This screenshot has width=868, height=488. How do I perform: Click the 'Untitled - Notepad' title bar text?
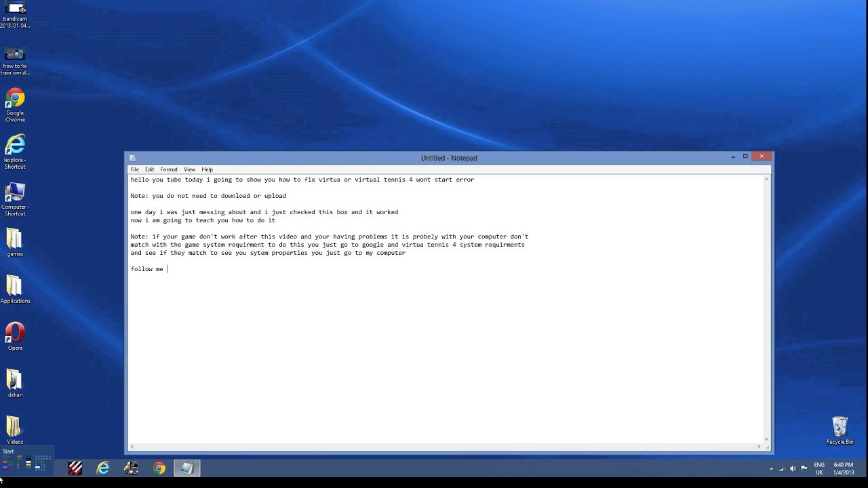click(449, 158)
